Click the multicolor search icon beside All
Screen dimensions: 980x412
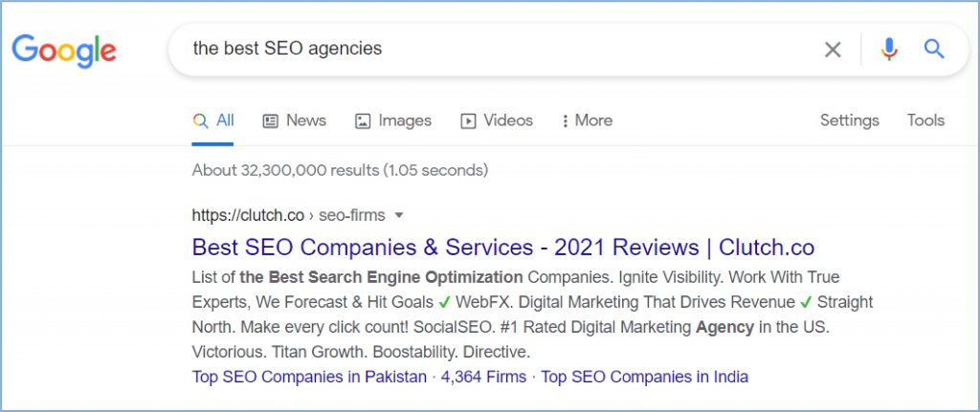pos(200,121)
